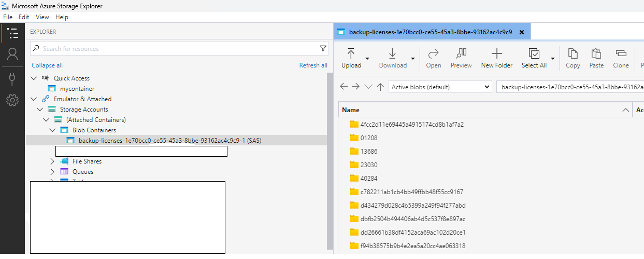
Task: Collapse the (Attached Containers) node
Action: (46, 120)
